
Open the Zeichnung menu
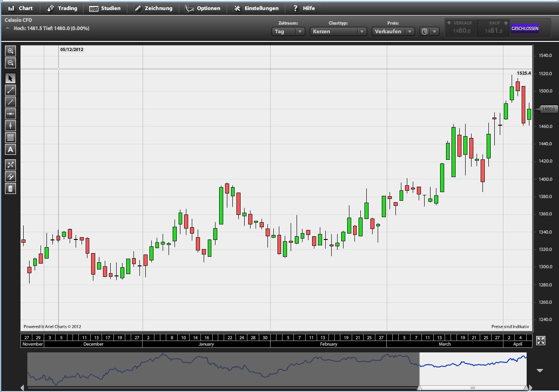[x=154, y=8]
